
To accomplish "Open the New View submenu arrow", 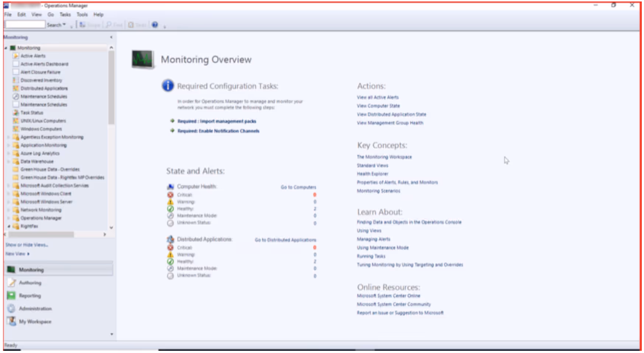I will (x=28, y=254).
